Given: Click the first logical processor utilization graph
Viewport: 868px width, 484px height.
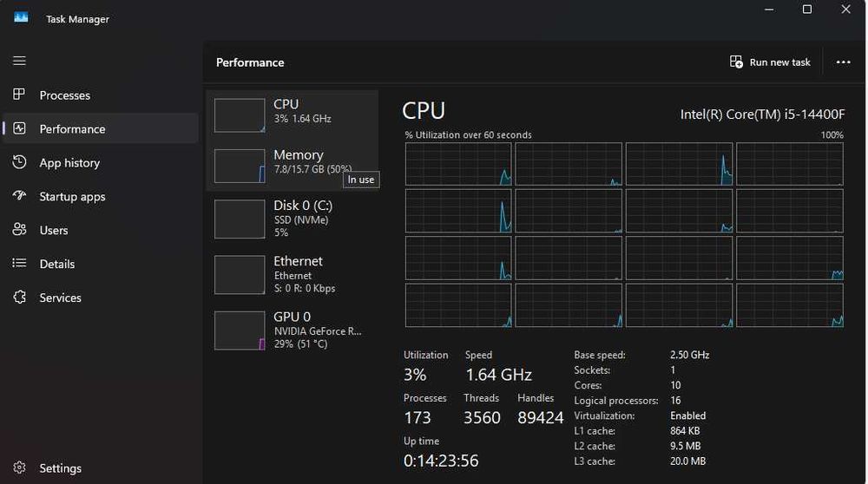Looking at the screenshot, I should click(458, 164).
